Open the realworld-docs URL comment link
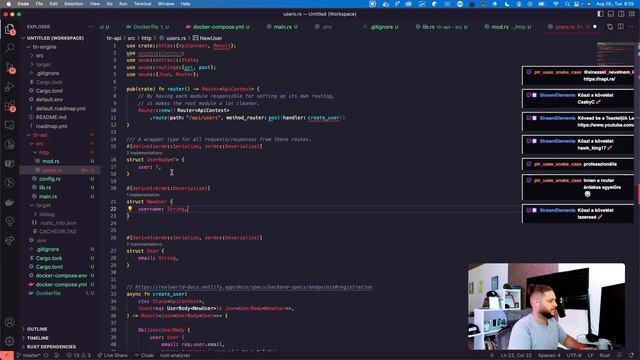The image size is (640, 360). 253,287
